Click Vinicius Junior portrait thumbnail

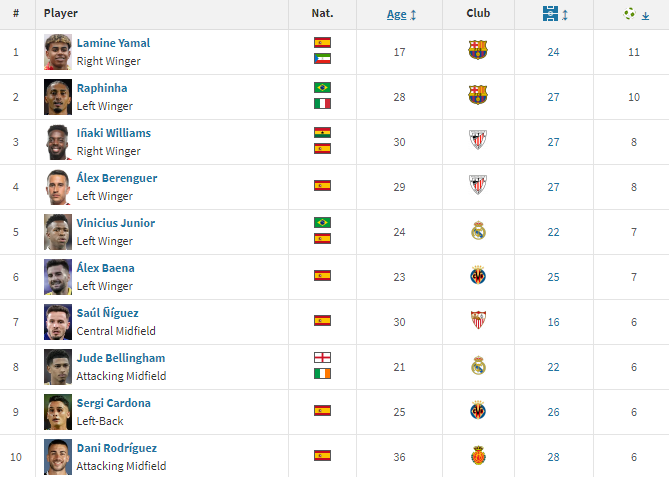[58, 232]
